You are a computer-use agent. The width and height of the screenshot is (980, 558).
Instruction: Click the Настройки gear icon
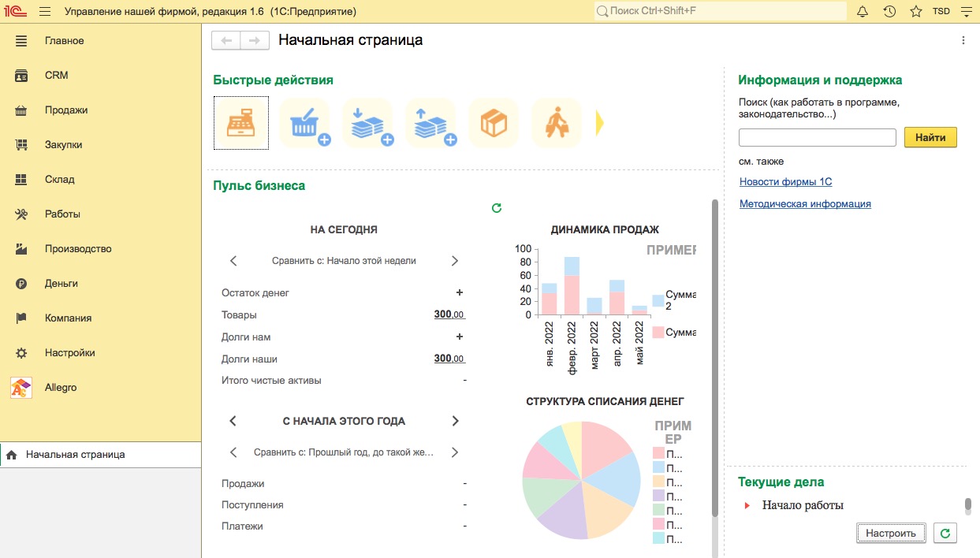pyautogui.click(x=21, y=353)
